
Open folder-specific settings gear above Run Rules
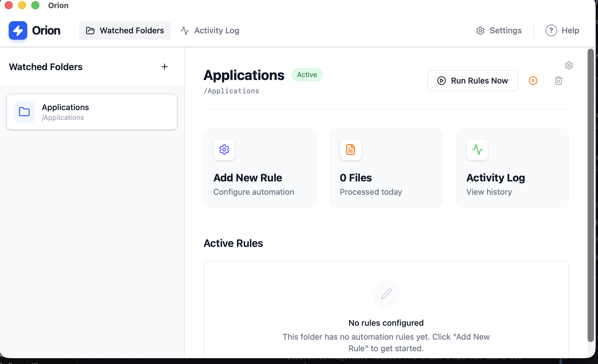(x=569, y=66)
